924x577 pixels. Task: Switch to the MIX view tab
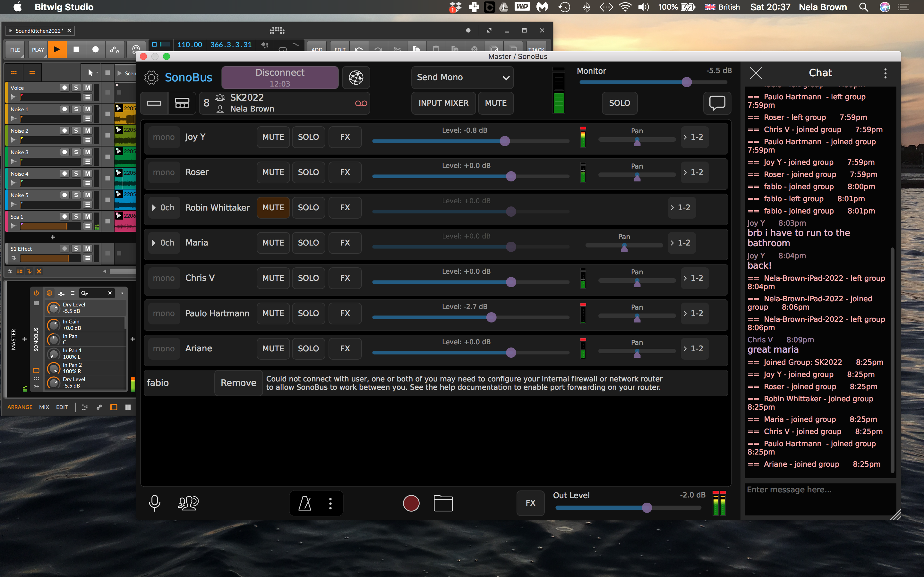coord(44,407)
